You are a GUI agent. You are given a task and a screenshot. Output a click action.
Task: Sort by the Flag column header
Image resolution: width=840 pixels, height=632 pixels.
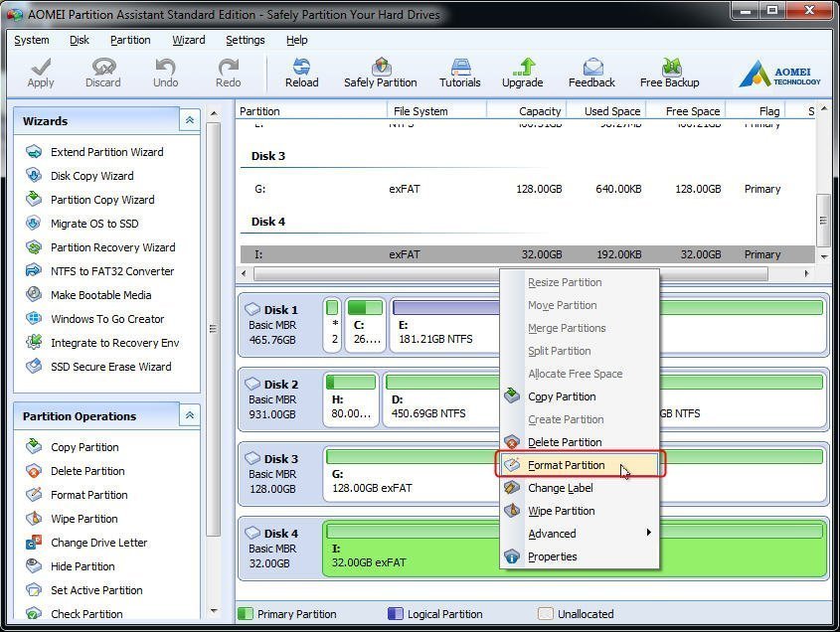point(755,111)
